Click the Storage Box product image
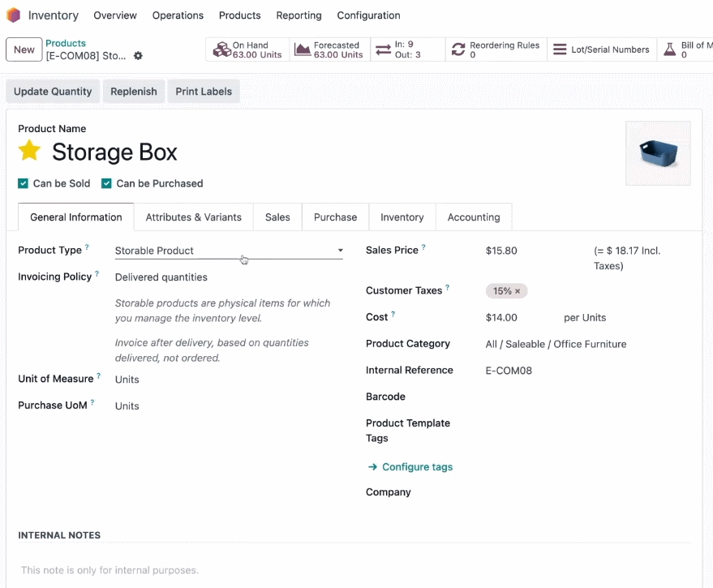The height and width of the screenshot is (588, 713). tap(658, 153)
